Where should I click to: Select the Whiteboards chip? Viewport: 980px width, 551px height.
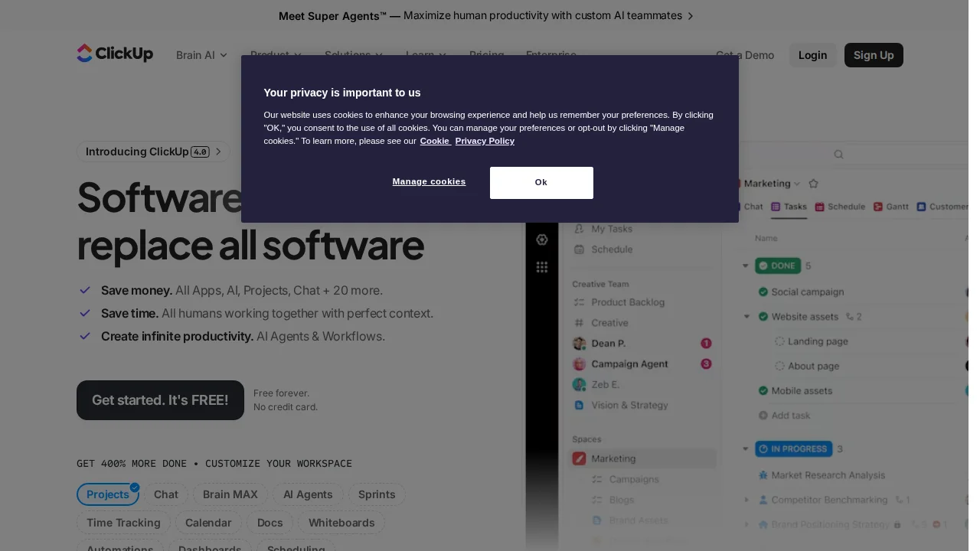[x=341, y=523]
